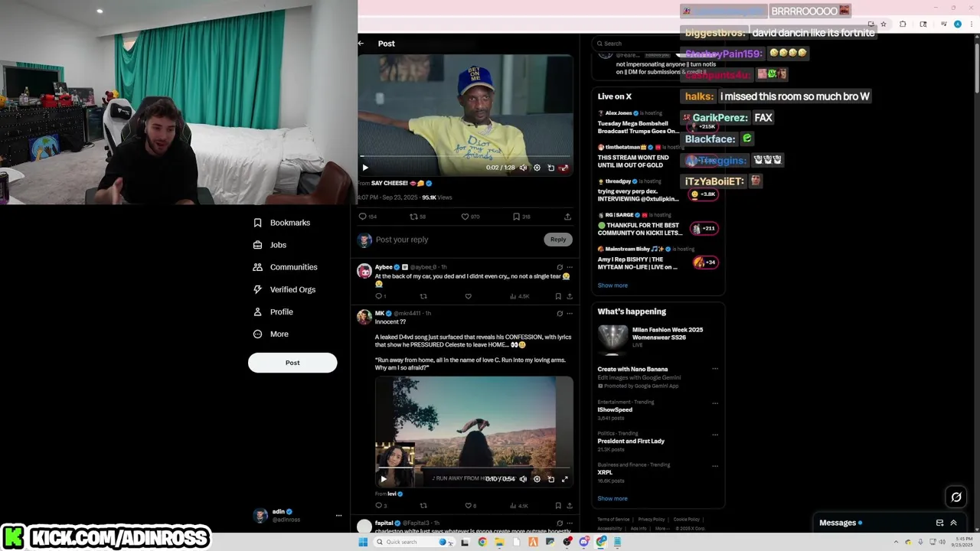Mute the SAY CHEESE video audio
980x551 pixels.
[x=523, y=168]
